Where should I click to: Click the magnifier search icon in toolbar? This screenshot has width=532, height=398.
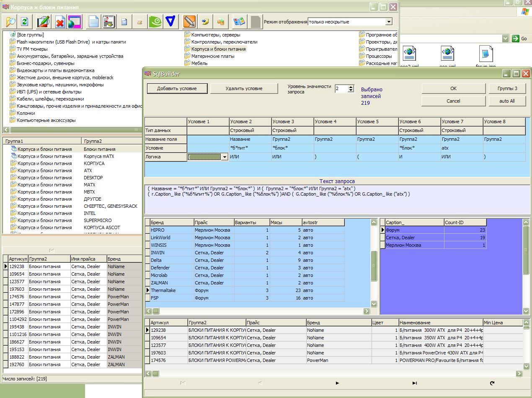10,21
